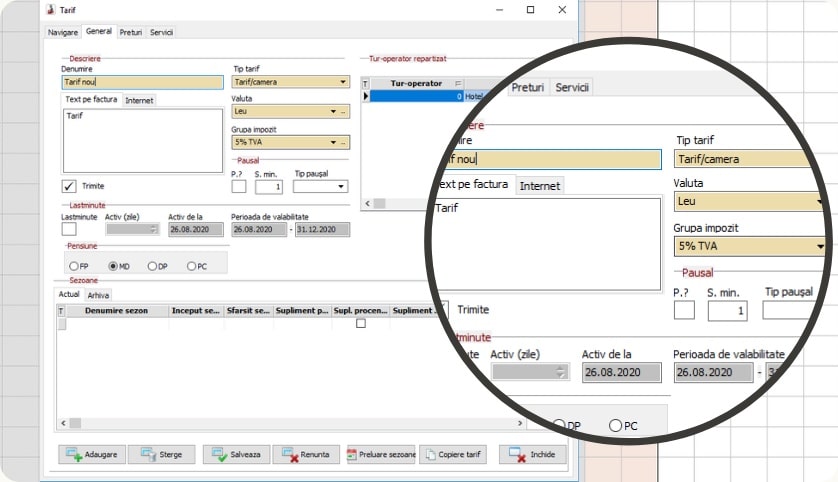The height and width of the screenshot is (482, 838).
Task: Open ellipsis button beside unmagnified 5% TVA
Action: click(344, 142)
